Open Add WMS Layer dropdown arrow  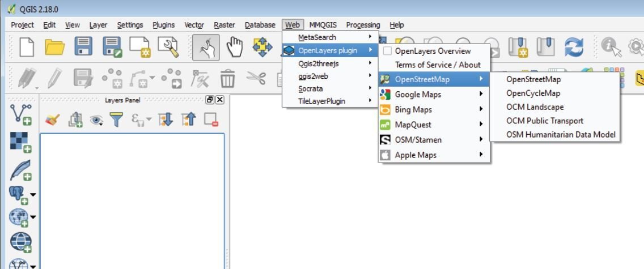[33, 217]
